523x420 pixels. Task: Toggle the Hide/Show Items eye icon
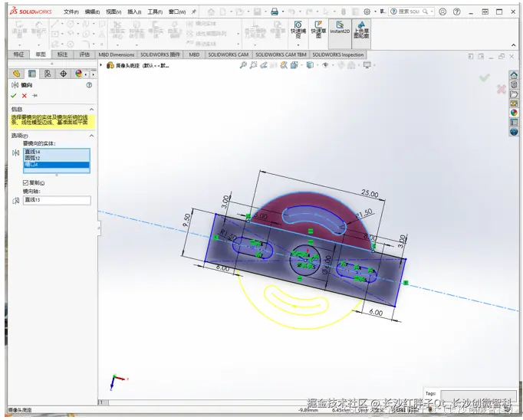(325, 65)
